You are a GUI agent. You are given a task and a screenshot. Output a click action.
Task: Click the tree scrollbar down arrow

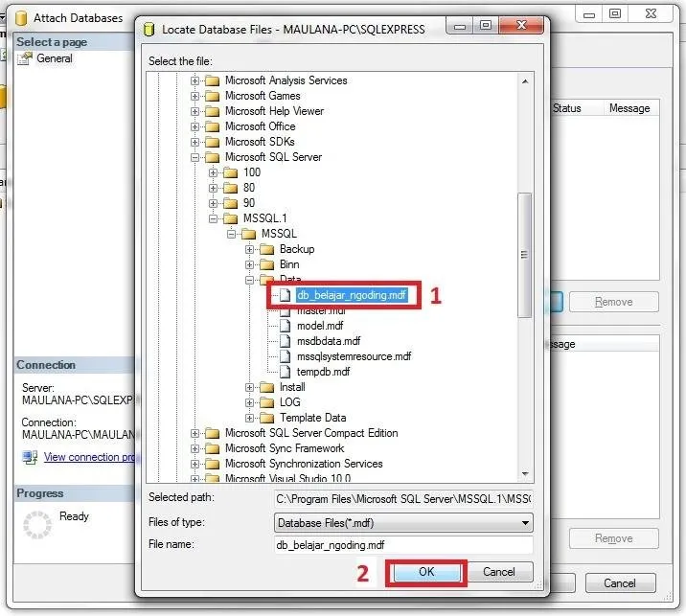click(x=525, y=473)
